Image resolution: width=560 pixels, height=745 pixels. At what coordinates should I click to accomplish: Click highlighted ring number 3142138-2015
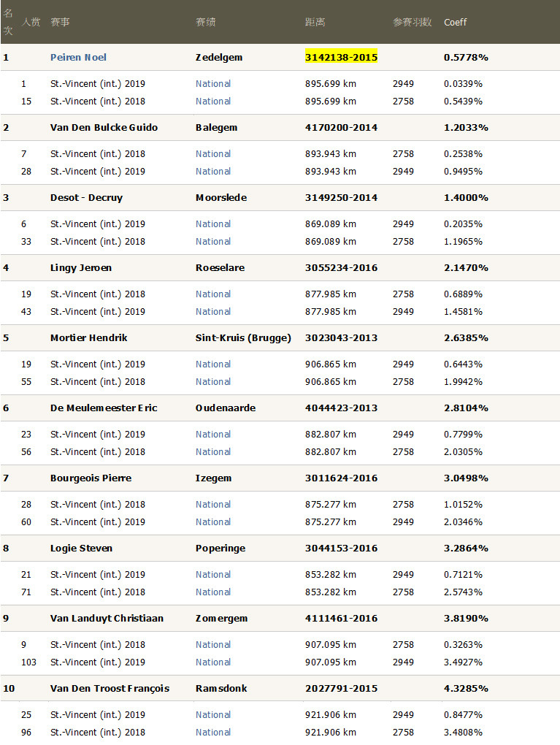341,57
